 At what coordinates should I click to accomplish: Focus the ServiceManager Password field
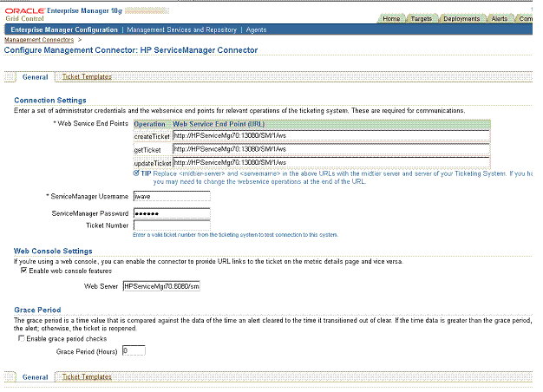pos(172,213)
